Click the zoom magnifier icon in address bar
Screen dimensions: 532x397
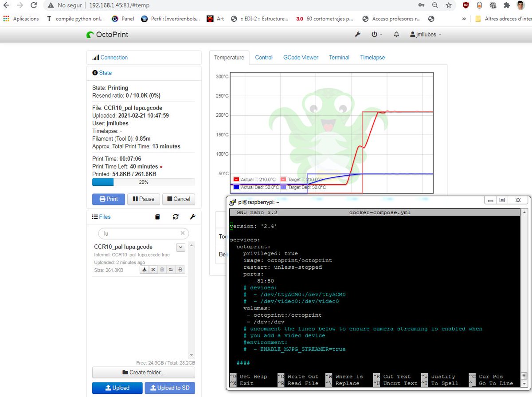point(435,5)
